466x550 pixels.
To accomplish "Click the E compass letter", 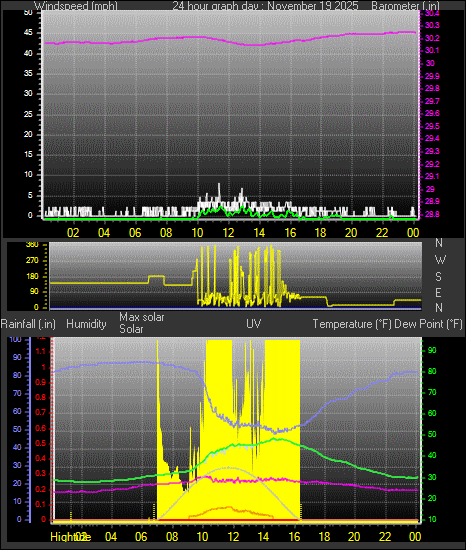I will click(438, 293).
